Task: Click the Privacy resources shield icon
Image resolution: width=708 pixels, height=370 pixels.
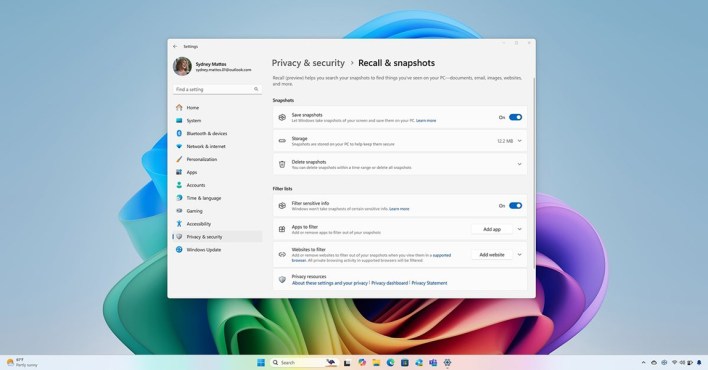Action: (x=282, y=280)
